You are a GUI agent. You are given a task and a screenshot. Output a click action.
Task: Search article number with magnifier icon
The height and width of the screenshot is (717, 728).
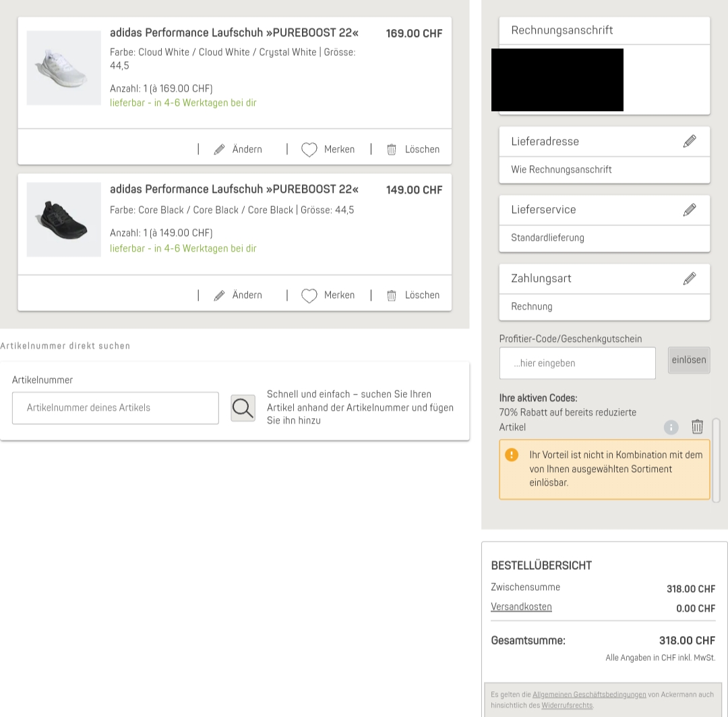(243, 408)
